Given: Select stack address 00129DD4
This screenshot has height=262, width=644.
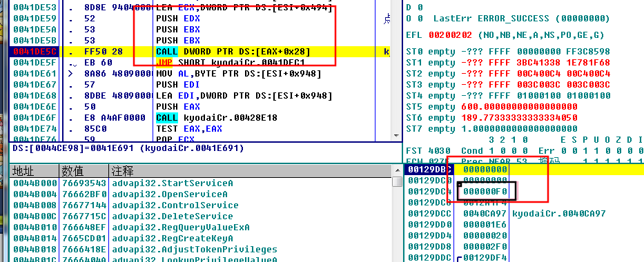Looking at the screenshot, I should coord(429,236).
